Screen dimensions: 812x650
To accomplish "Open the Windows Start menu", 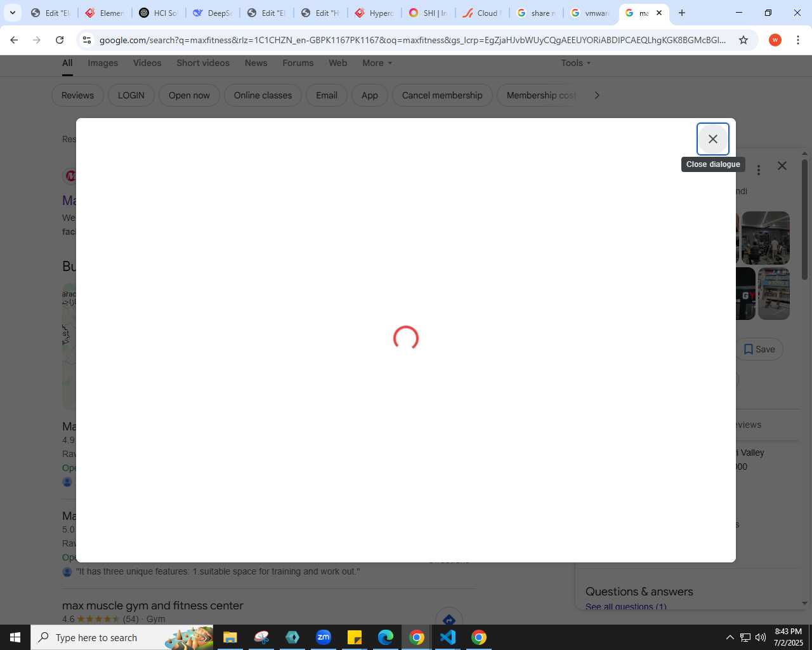I will coord(15,637).
